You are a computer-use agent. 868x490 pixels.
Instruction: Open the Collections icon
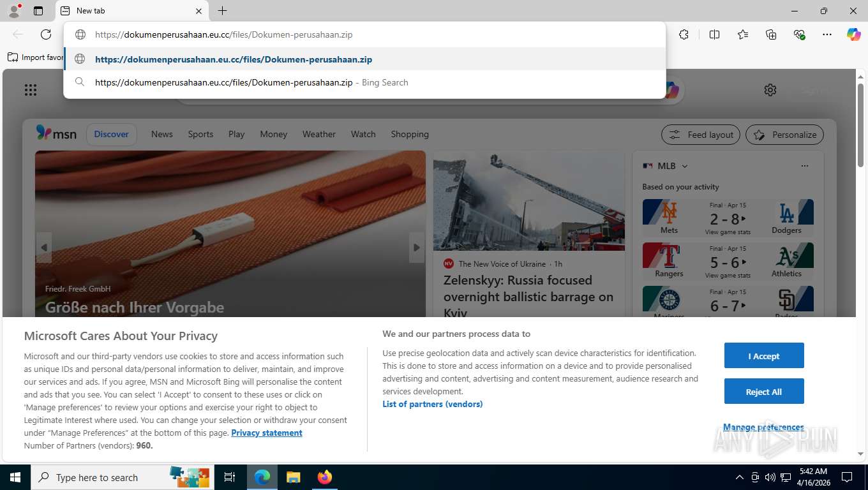pyautogui.click(x=771, y=34)
